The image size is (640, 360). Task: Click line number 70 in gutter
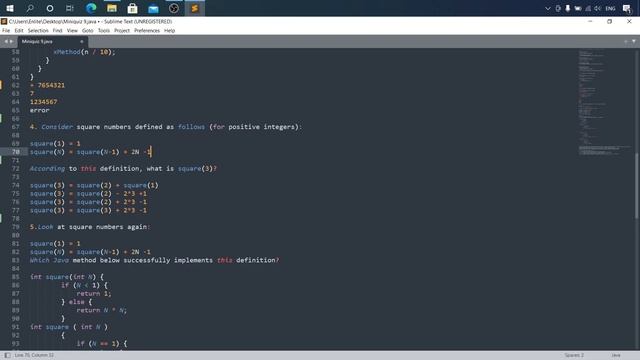16,152
